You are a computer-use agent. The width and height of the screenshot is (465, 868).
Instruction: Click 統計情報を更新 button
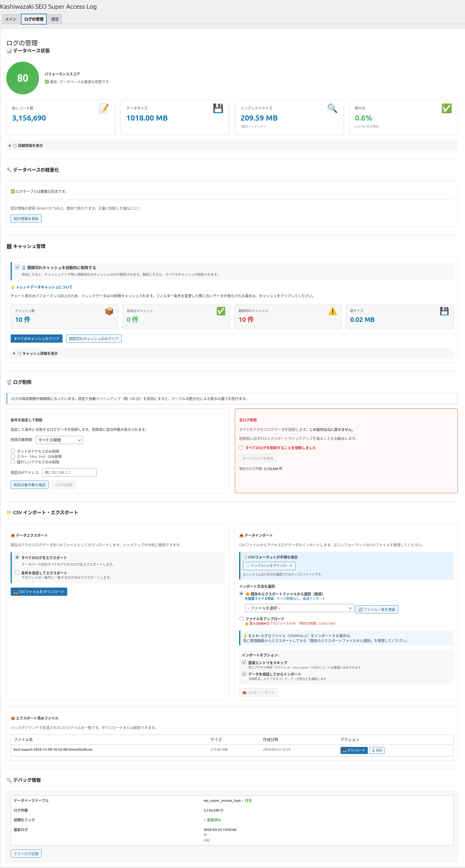26,219
